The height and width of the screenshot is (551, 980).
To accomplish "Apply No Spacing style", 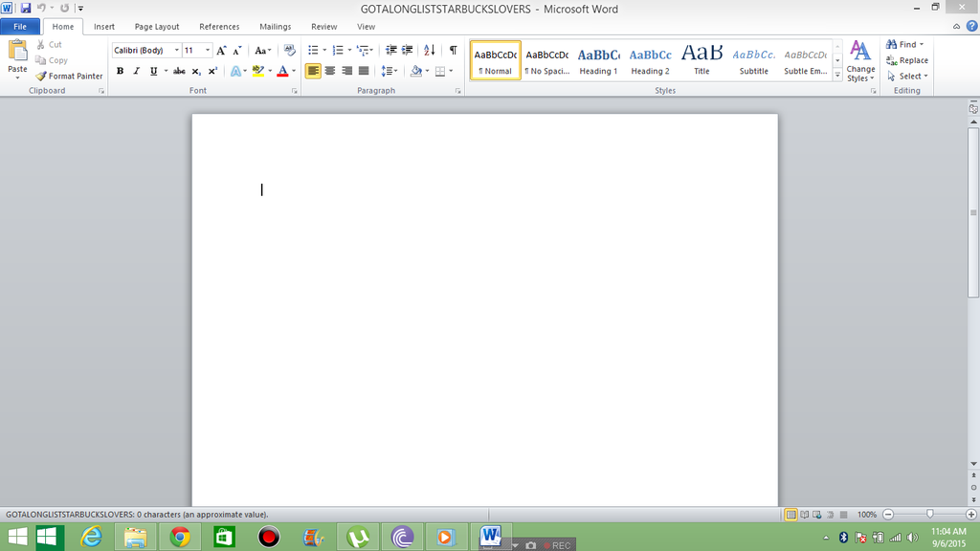I will 546,60.
